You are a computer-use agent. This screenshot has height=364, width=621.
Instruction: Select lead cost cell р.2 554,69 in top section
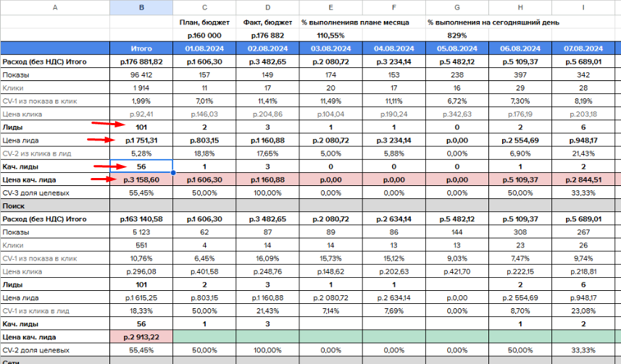[x=520, y=140]
